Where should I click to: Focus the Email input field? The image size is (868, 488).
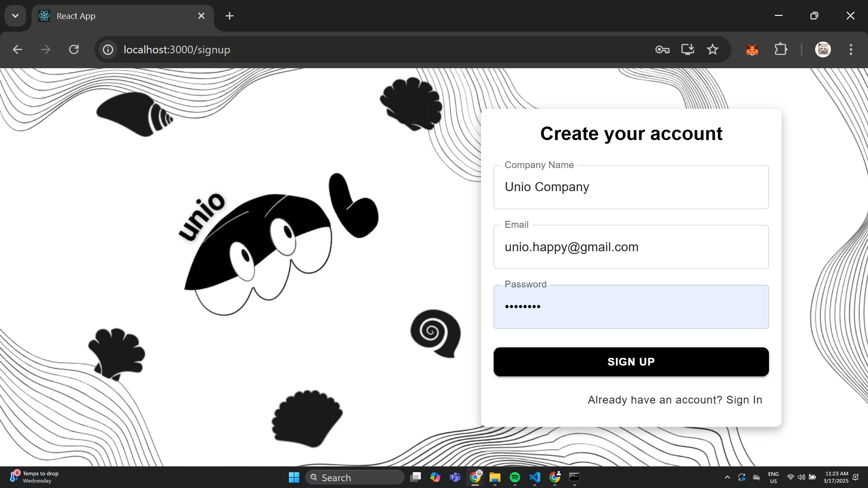pyautogui.click(x=631, y=247)
